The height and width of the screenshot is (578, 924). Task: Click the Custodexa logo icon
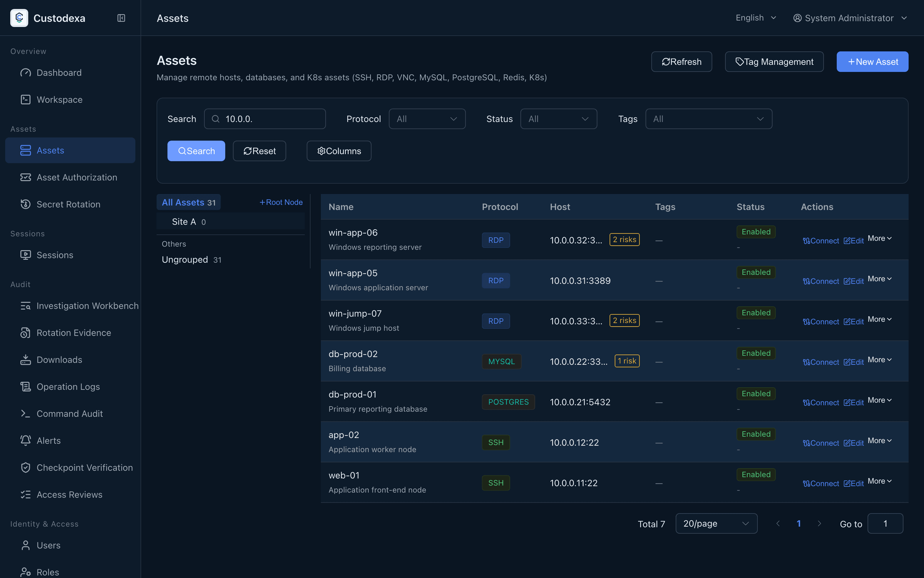click(x=19, y=18)
